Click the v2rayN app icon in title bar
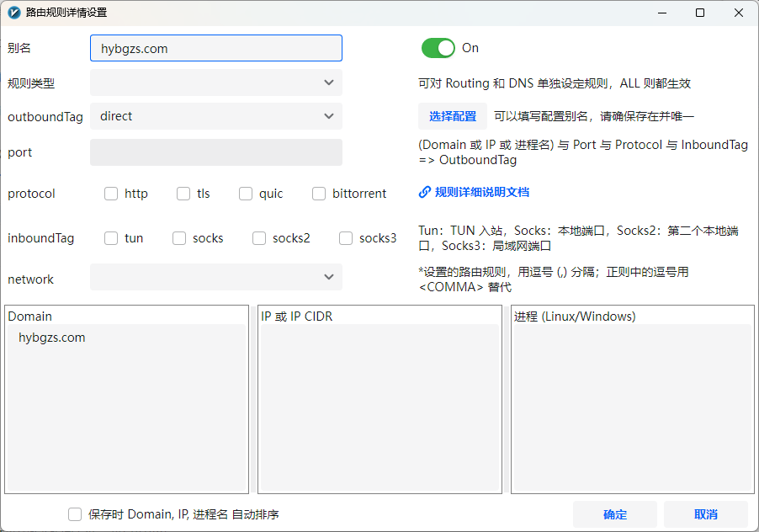759x532 pixels. pyautogui.click(x=14, y=13)
